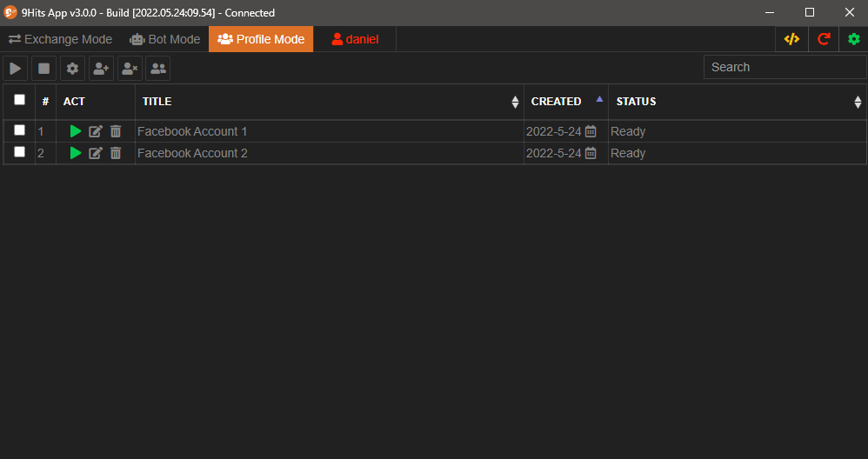Check the box for Facebook Account 1
This screenshot has width=868, height=459.
coord(19,130)
